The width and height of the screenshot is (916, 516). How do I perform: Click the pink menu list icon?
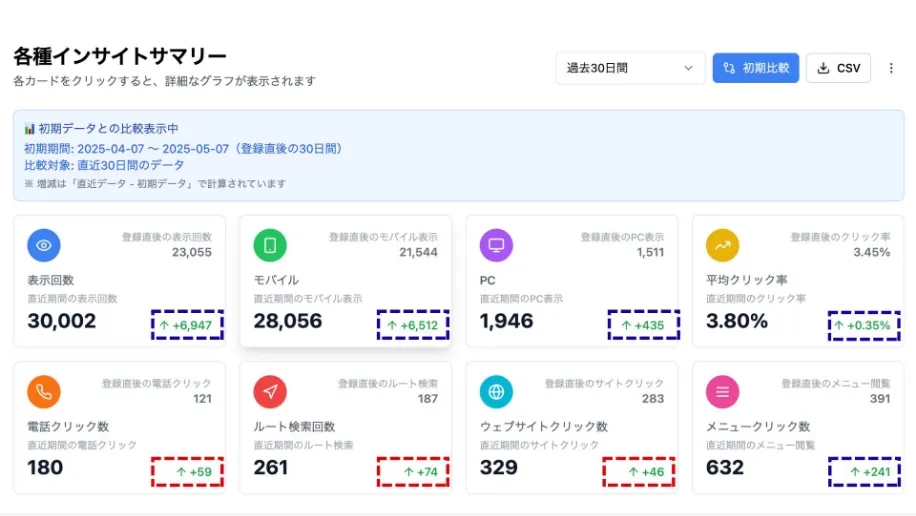pyautogui.click(x=722, y=391)
